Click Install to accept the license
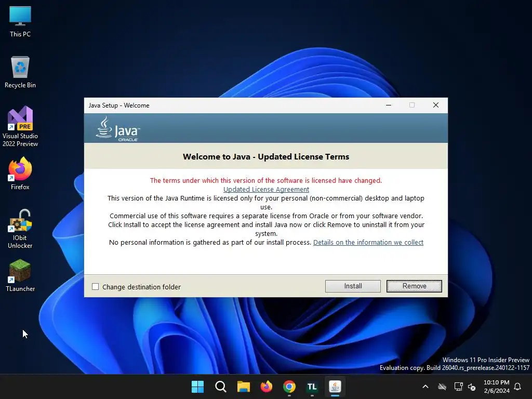532x399 pixels. 353,286
